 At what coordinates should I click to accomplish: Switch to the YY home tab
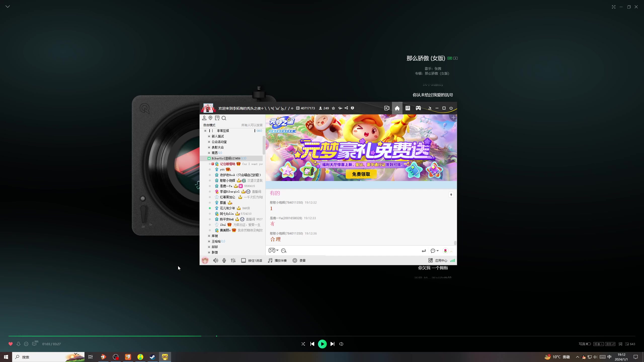(x=397, y=108)
